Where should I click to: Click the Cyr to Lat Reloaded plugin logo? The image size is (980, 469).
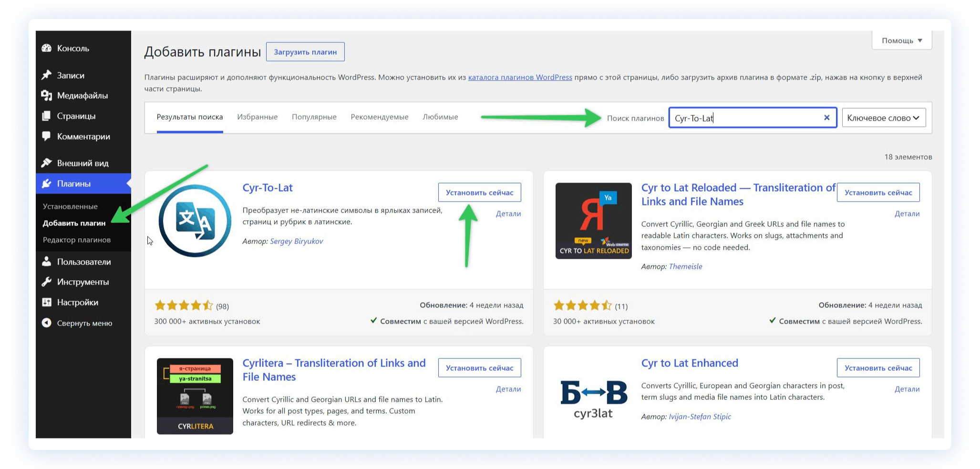[594, 221]
